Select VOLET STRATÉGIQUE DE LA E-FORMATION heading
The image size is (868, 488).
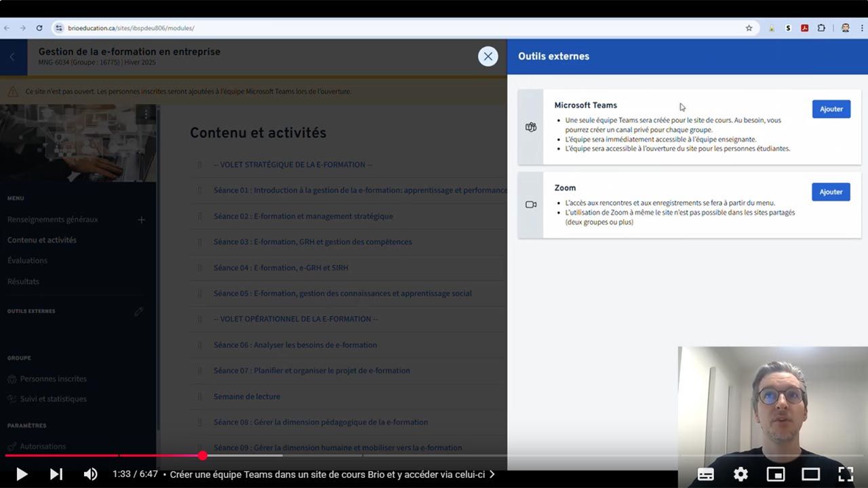tap(293, 165)
